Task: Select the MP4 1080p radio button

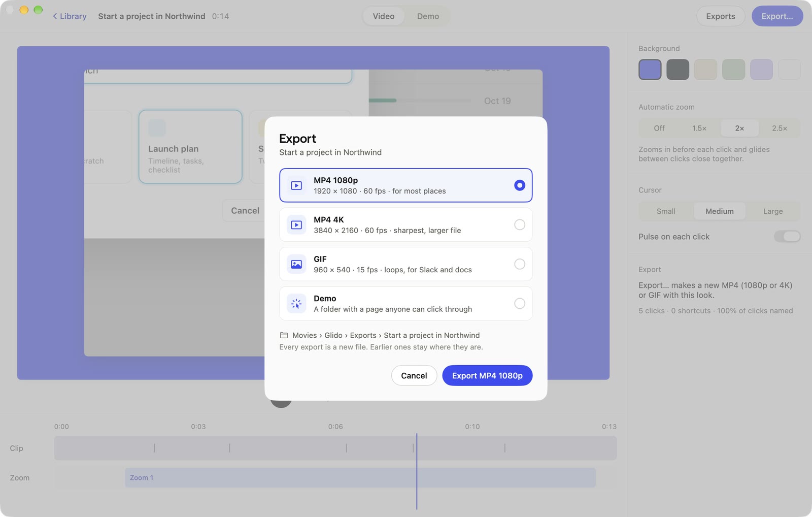Action: 519,185
